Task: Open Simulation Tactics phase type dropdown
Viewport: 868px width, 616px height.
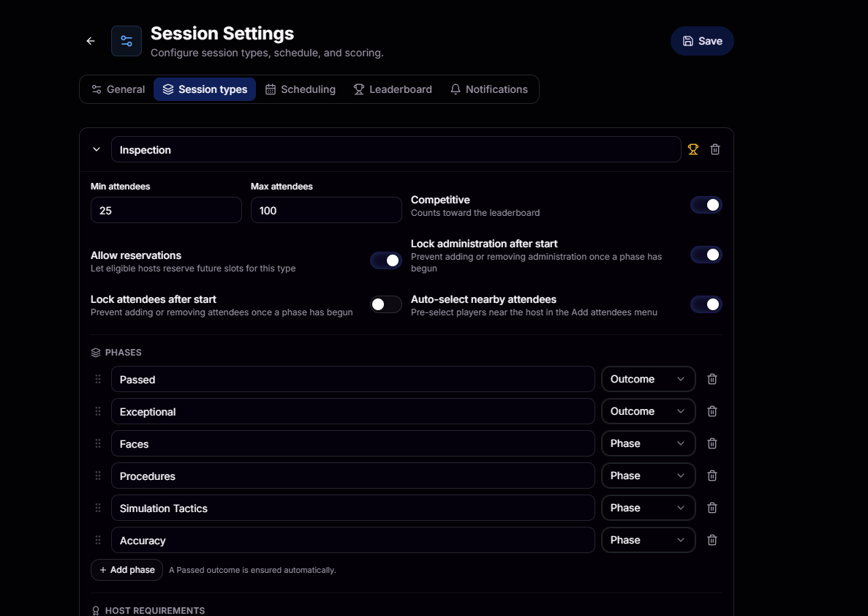Action: pyautogui.click(x=648, y=508)
